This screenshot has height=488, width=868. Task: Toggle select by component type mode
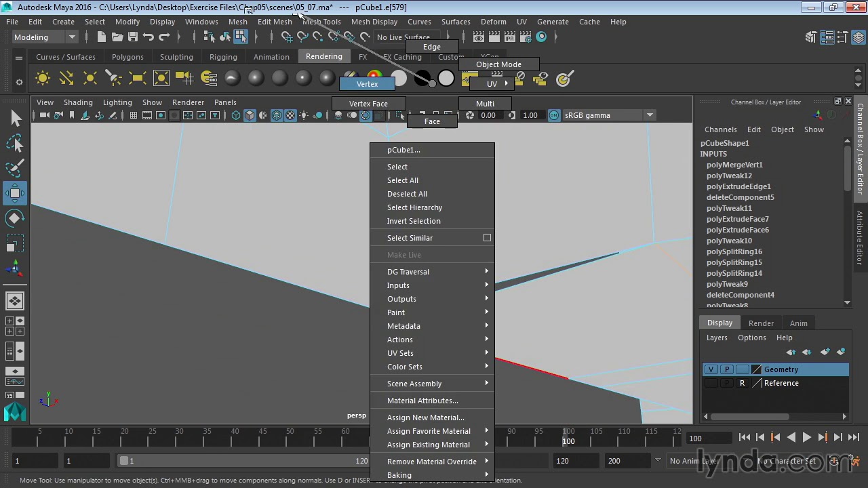241,37
